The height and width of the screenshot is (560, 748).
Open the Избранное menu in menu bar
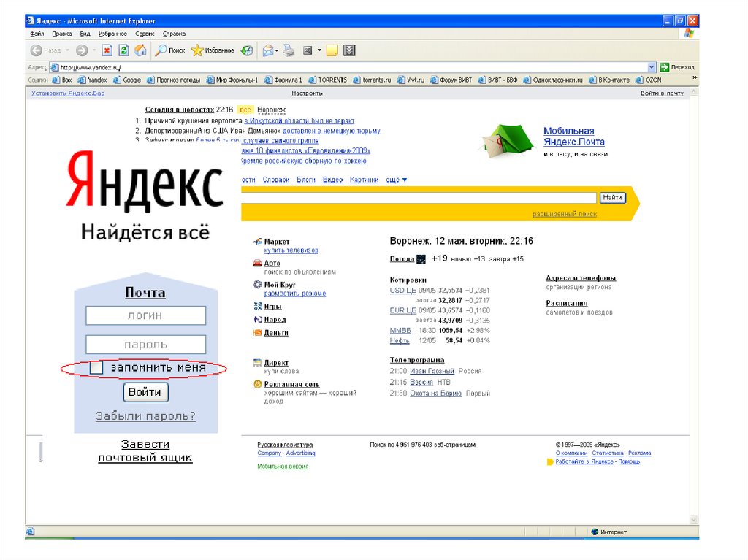[x=112, y=34]
